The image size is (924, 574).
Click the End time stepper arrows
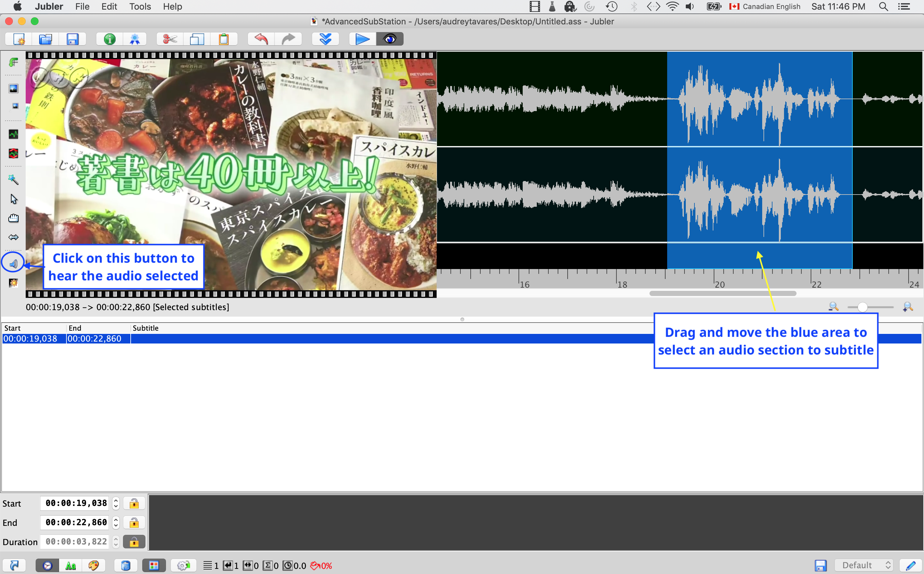point(116,522)
